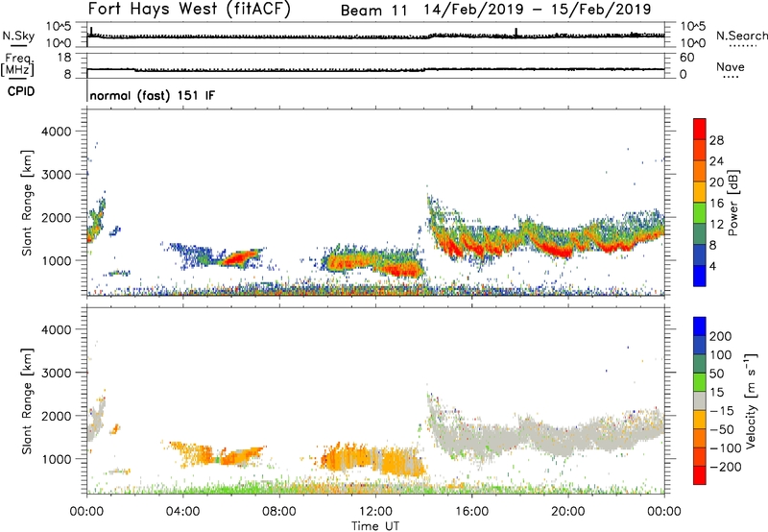Pick the blue top segment of velocity color bar
Screen dimensions: 768x532
(700, 326)
